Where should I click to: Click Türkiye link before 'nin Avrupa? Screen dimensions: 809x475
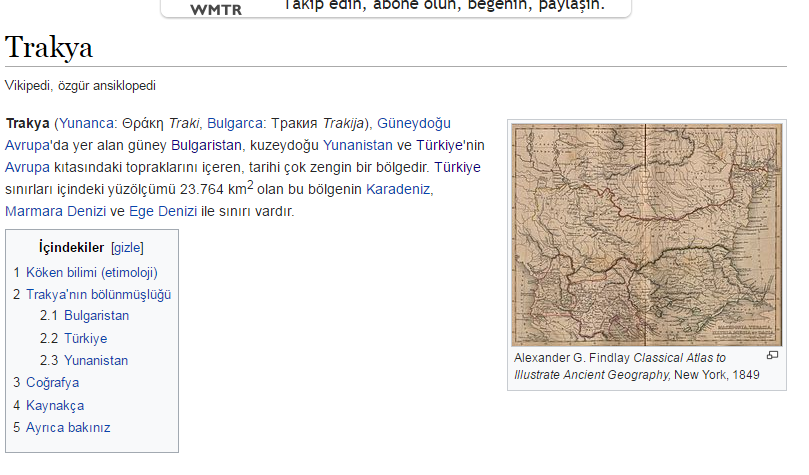(x=440, y=145)
